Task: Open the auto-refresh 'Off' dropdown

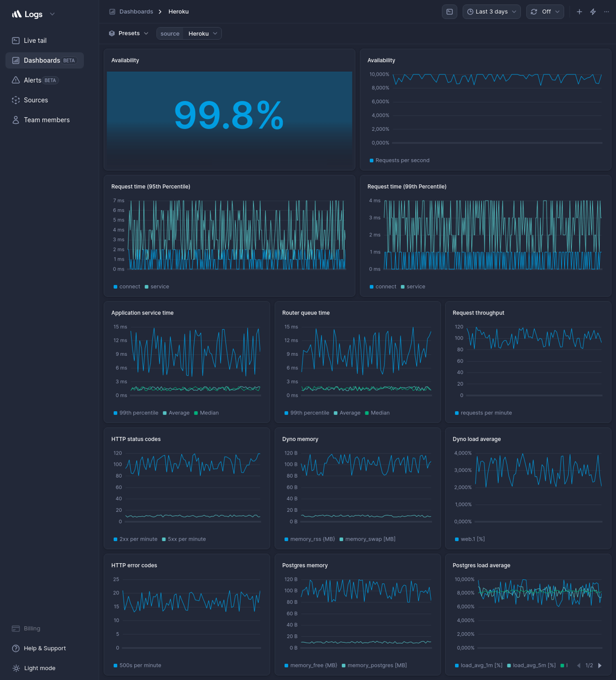Action: pos(545,11)
